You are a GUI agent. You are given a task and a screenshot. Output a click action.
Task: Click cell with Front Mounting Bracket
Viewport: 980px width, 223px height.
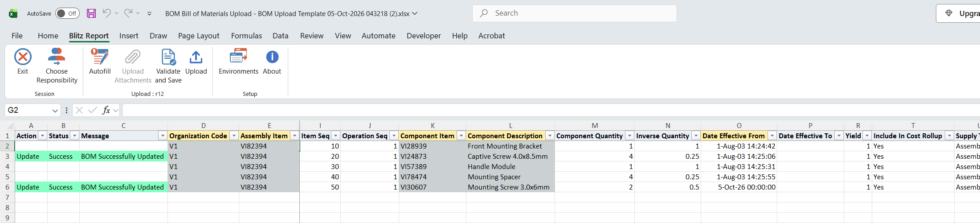click(x=510, y=146)
